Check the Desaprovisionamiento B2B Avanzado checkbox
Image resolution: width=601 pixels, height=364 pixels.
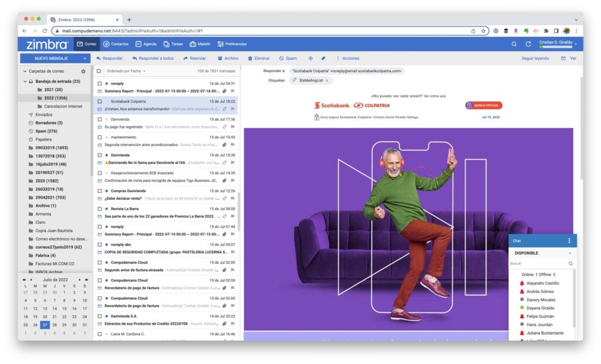point(100,173)
